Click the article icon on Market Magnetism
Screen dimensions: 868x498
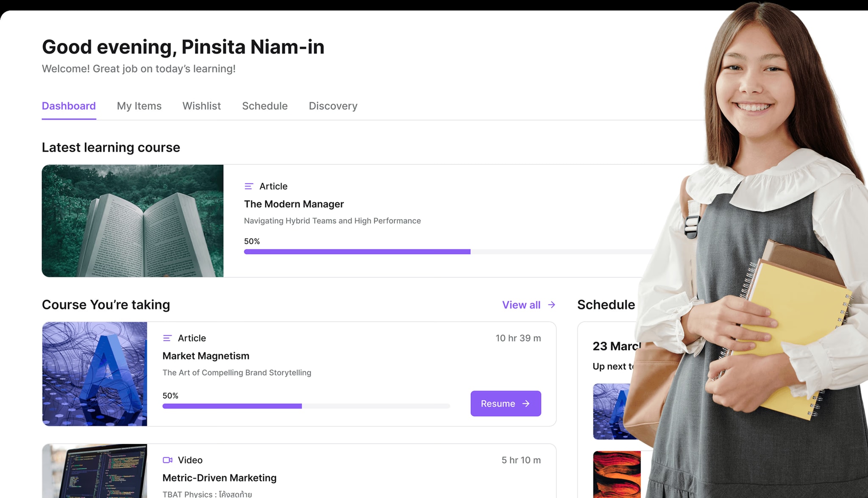[167, 338]
